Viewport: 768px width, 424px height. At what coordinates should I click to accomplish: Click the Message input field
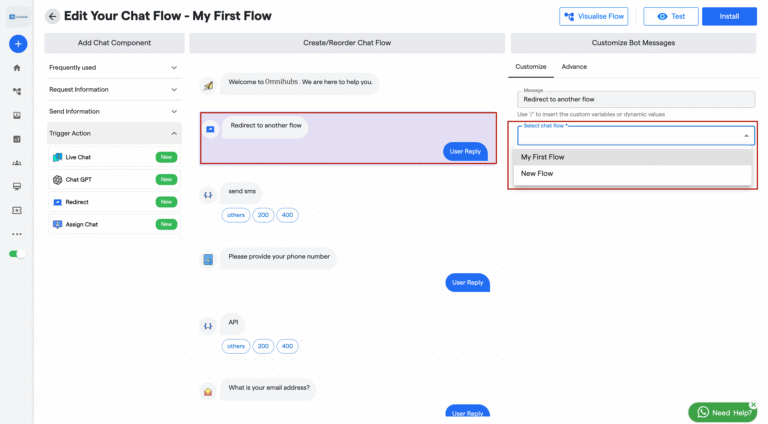click(x=636, y=99)
